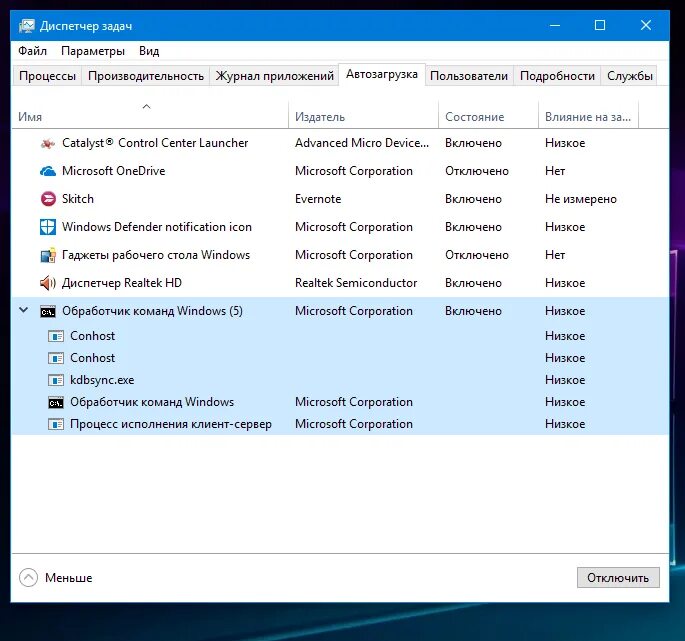Click the Realtek Semiconductor publisher cell
Image resolution: width=685 pixels, height=641 pixels.
356,283
